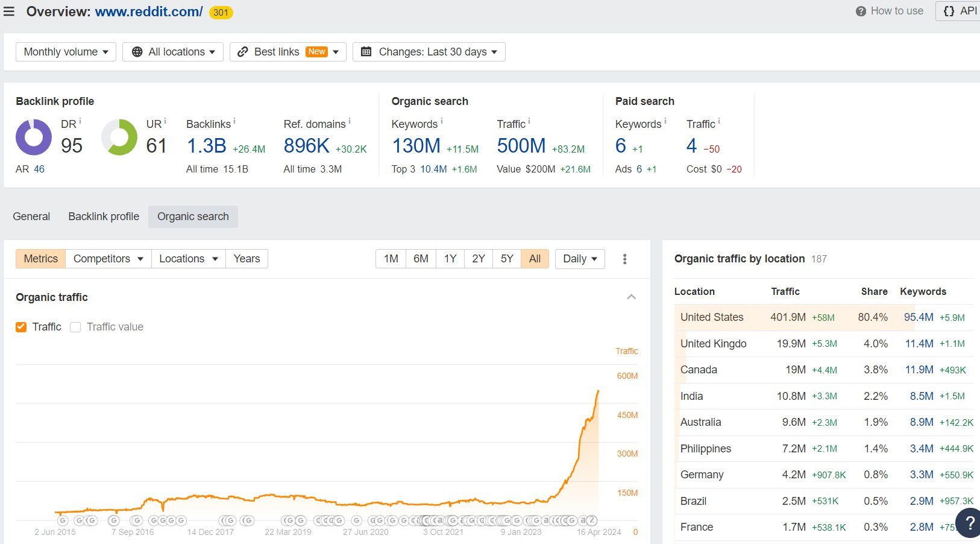Open the 8.5M keywords for India
Screen dimensions: 980x544
922,396
